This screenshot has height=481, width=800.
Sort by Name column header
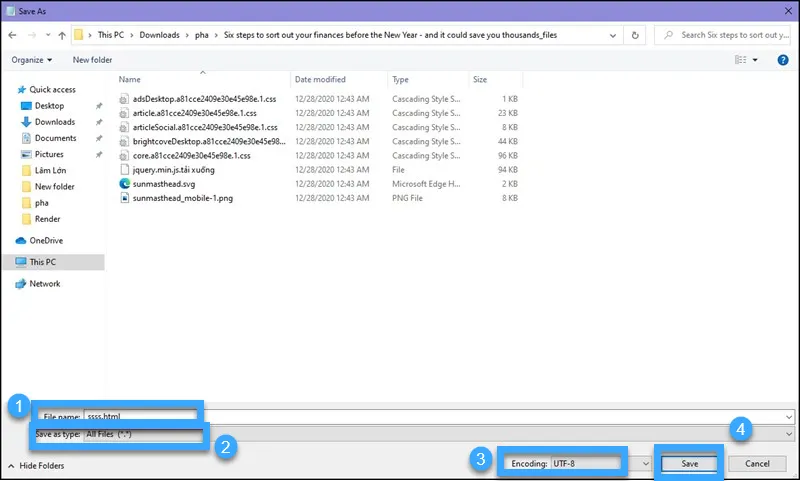point(130,80)
